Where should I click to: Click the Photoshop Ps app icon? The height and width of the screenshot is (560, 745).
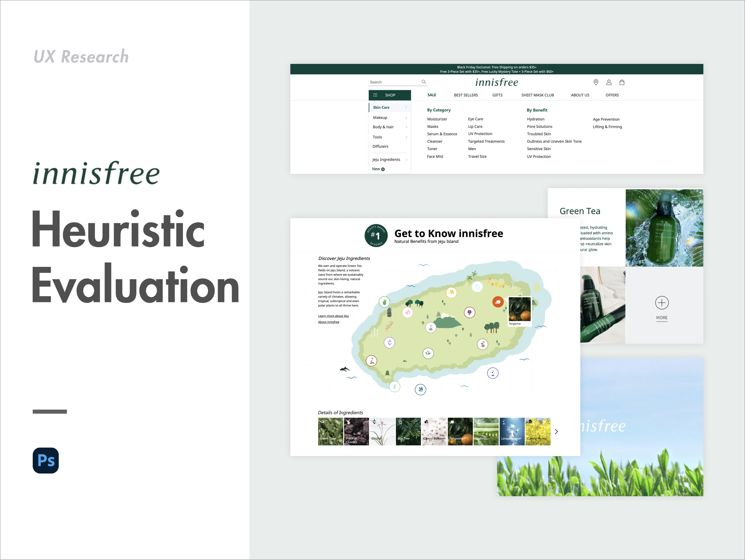[x=46, y=460]
